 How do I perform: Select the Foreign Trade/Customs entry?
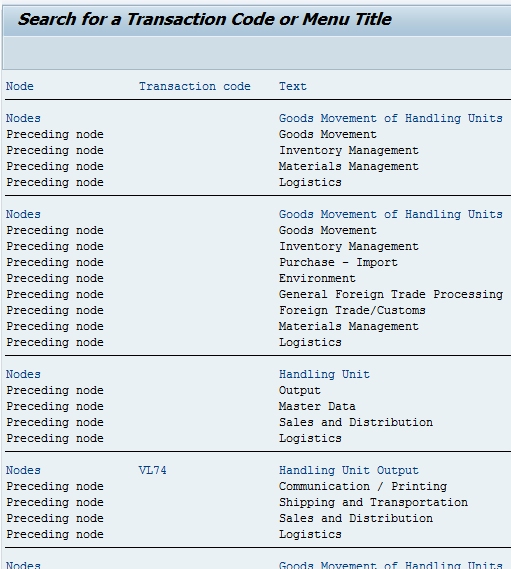click(x=352, y=310)
